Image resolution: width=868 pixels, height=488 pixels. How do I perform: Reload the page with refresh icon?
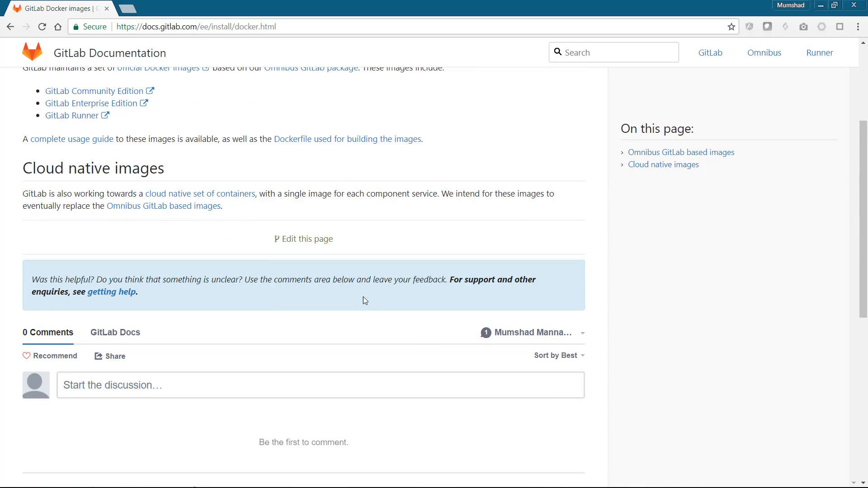coord(42,27)
